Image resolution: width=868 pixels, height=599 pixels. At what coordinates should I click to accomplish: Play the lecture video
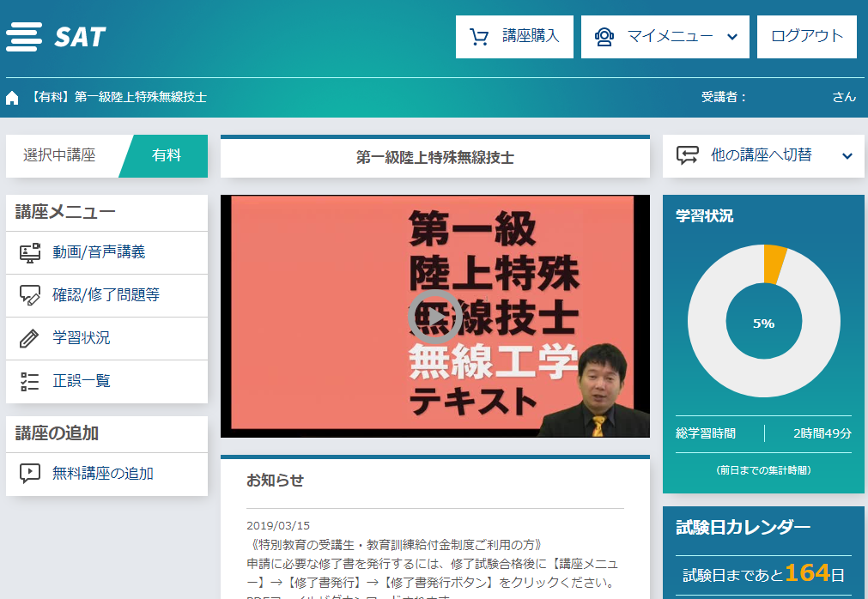(435, 317)
